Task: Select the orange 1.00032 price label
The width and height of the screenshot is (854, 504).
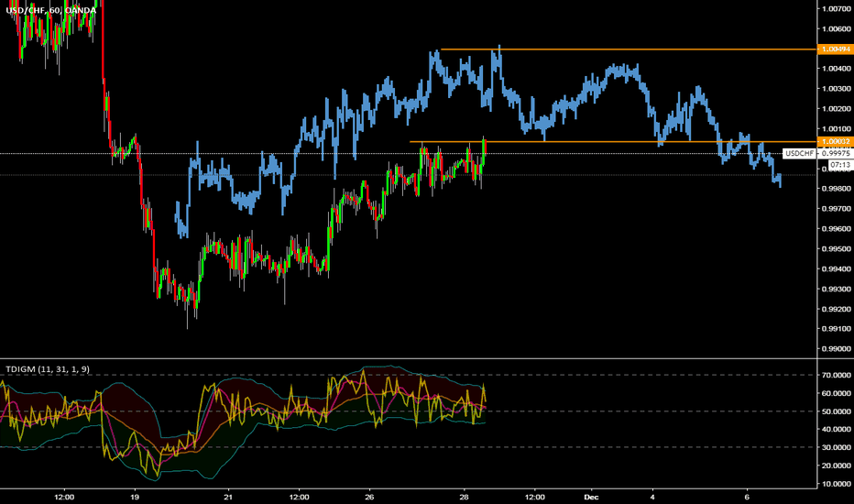Action: pos(836,141)
